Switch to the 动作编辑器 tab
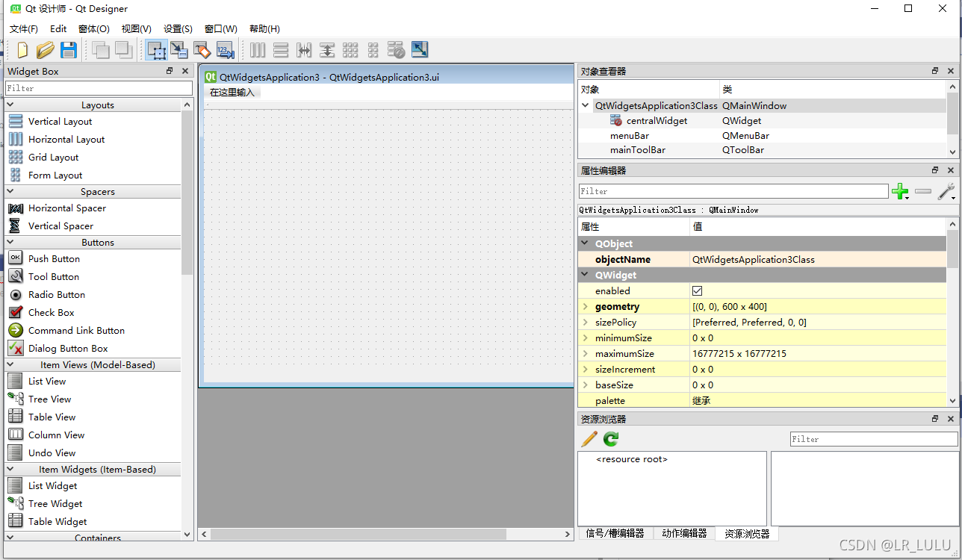 (684, 533)
